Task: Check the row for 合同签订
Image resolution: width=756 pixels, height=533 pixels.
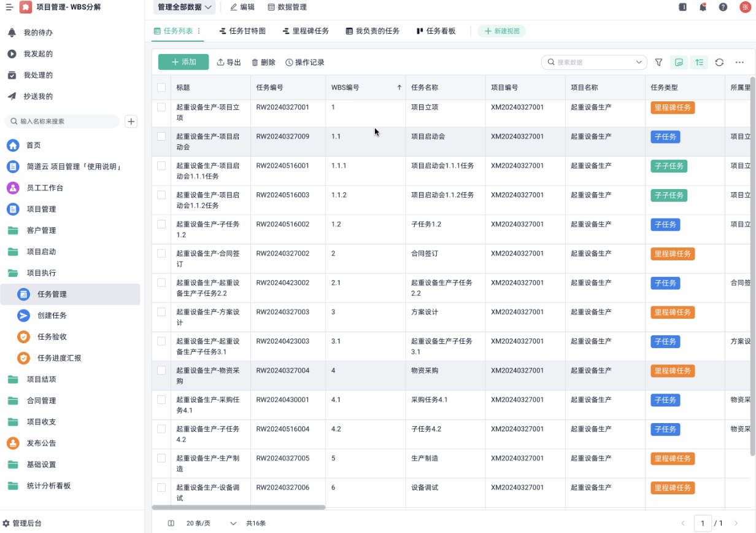Action: (x=161, y=253)
